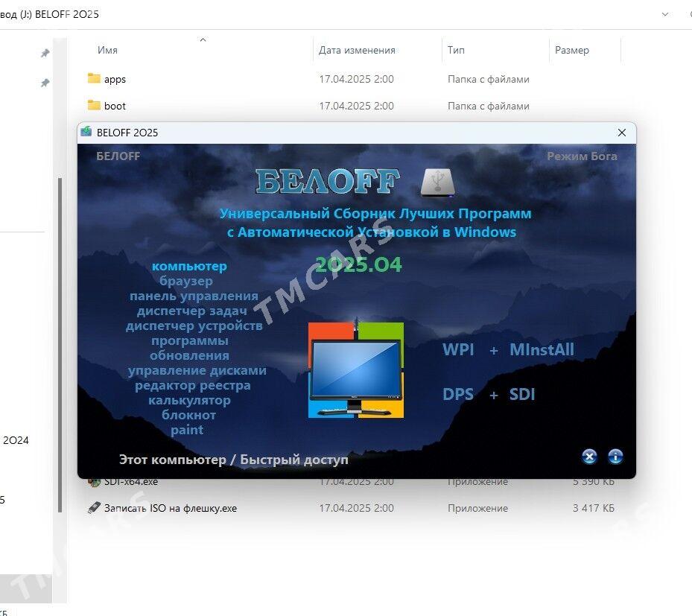Image resolution: width=692 pixels, height=616 pixels.
Task: Sort Explorer files by Размер column
Action: click(572, 51)
